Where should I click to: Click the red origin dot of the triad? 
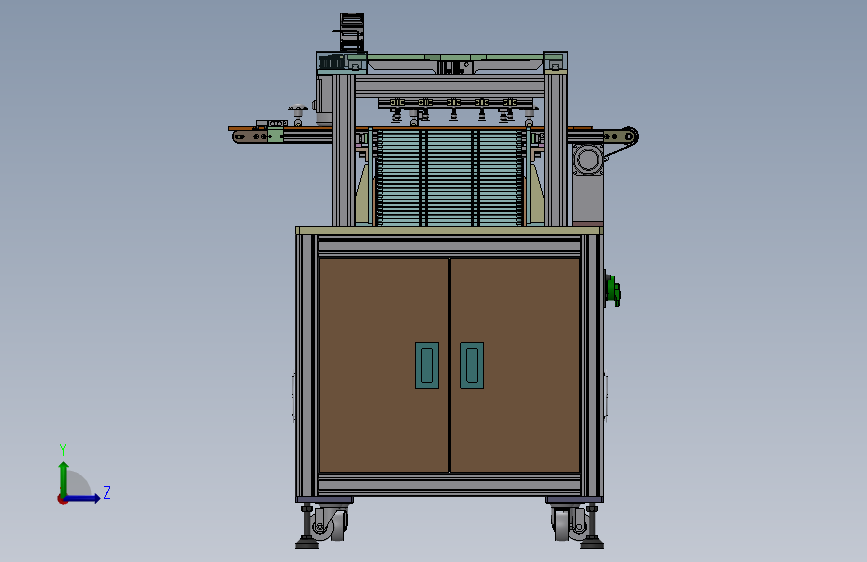click(x=61, y=499)
